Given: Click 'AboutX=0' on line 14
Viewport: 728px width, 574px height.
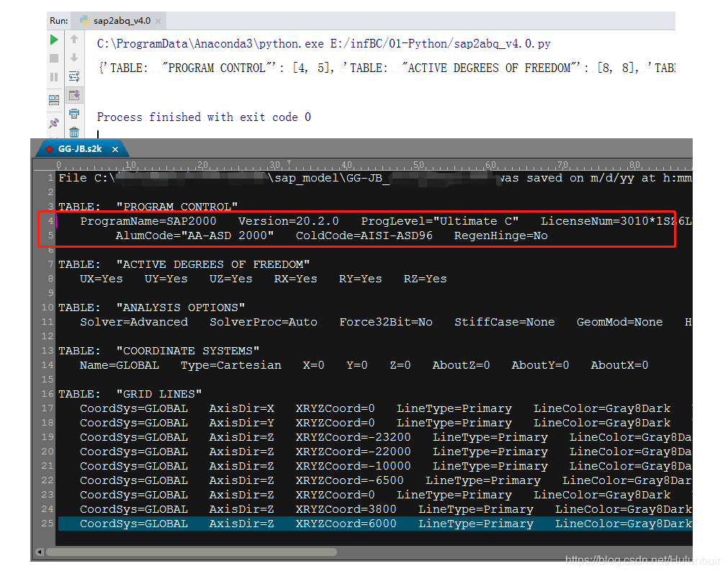Looking at the screenshot, I should pyautogui.click(x=619, y=365).
